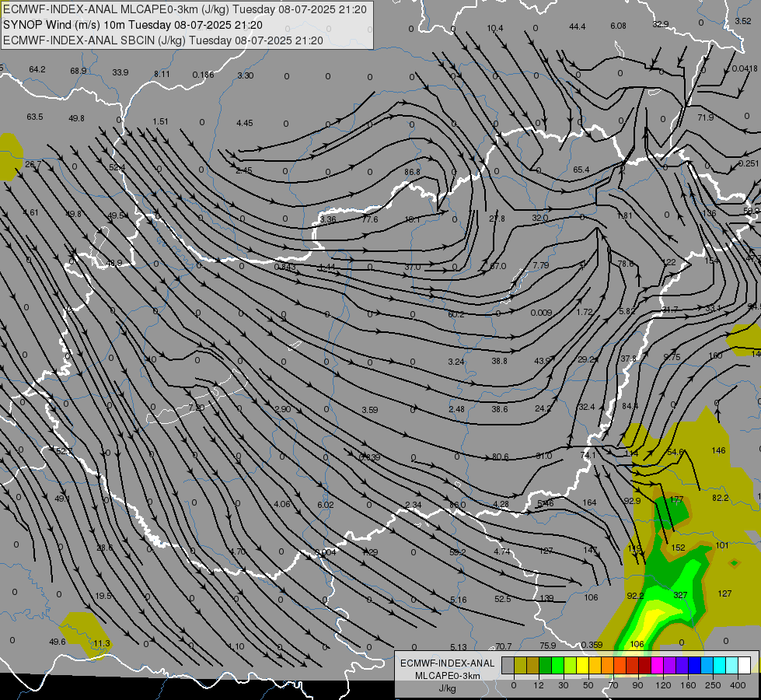Click the map value 92.2

pyautogui.click(x=635, y=596)
